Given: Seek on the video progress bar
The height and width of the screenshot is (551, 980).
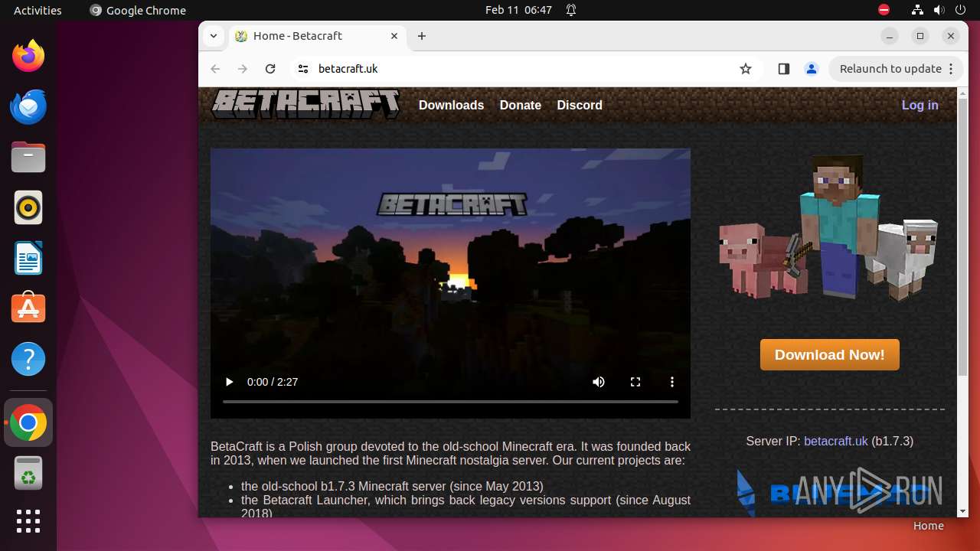Looking at the screenshot, I should coord(450,401).
